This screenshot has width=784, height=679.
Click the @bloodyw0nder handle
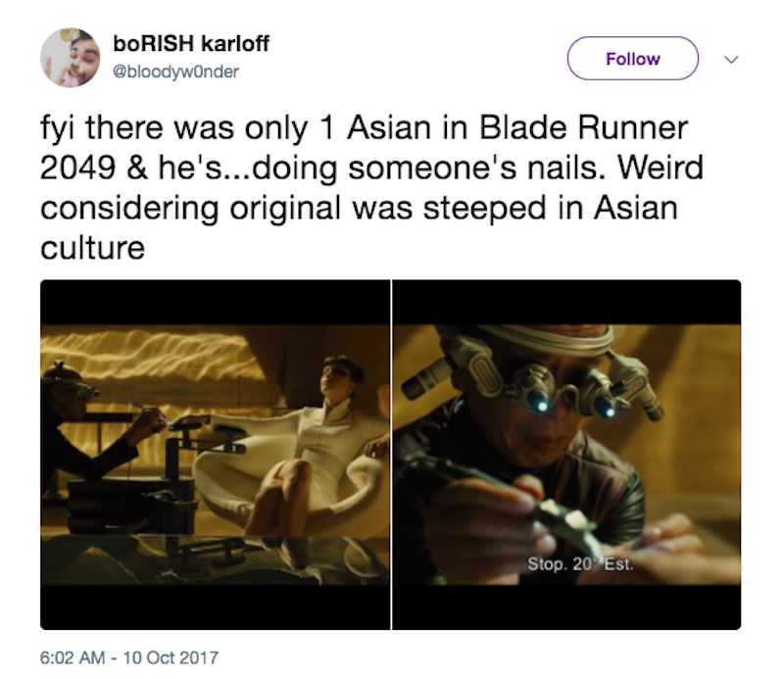click(x=176, y=72)
